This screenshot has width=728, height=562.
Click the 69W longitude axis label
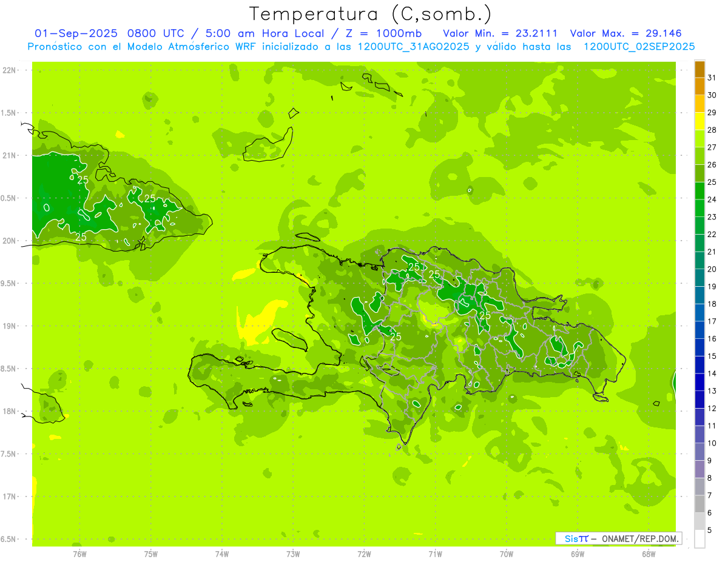578,553
